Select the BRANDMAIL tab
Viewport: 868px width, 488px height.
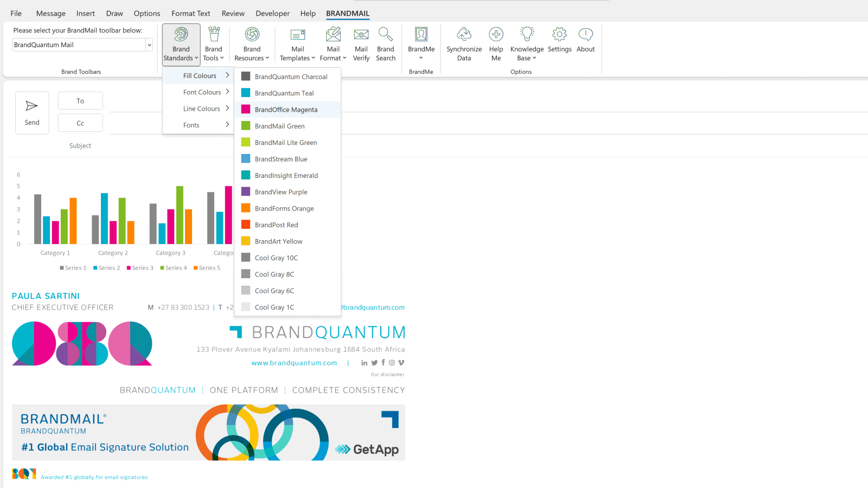348,14
